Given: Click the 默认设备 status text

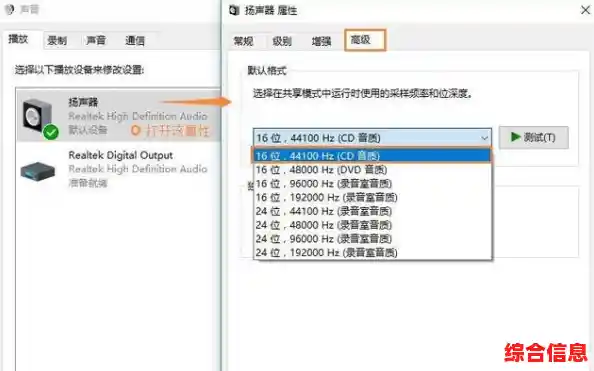Looking at the screenshot, I should pos(88,130).
